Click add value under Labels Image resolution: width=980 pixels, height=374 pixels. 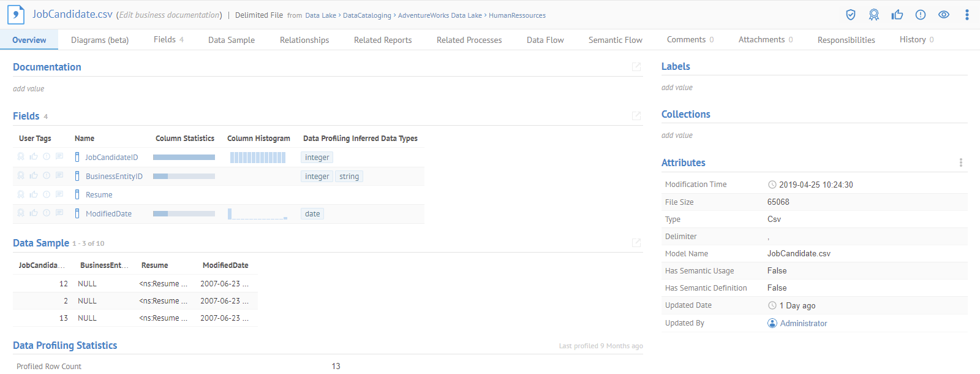pyautogui.click(x=677, y=88)
